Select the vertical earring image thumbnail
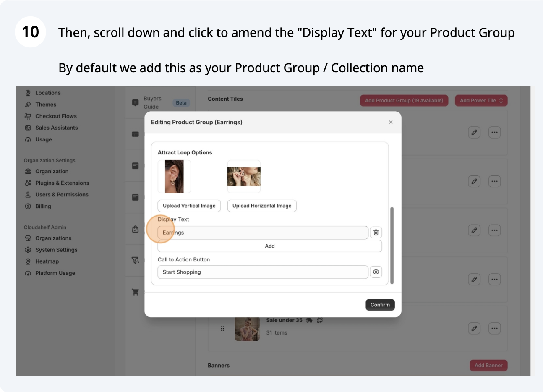The width and height of the screenshot is (543, 392). [174, 177]
